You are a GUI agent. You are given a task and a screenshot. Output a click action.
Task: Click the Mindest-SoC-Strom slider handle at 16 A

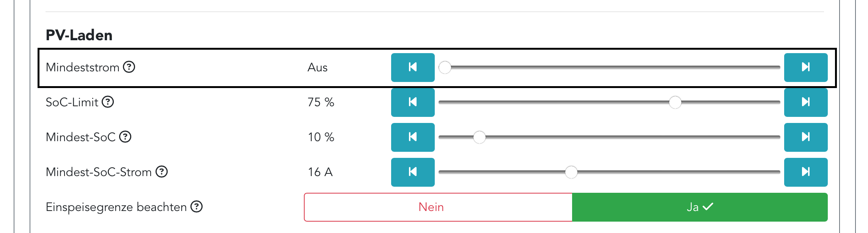(x=571, y=172)
